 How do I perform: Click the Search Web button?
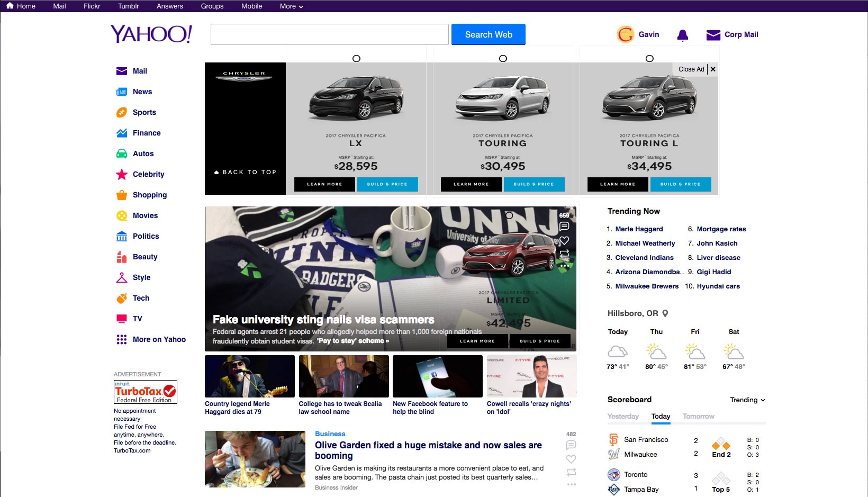pos(489,34)
